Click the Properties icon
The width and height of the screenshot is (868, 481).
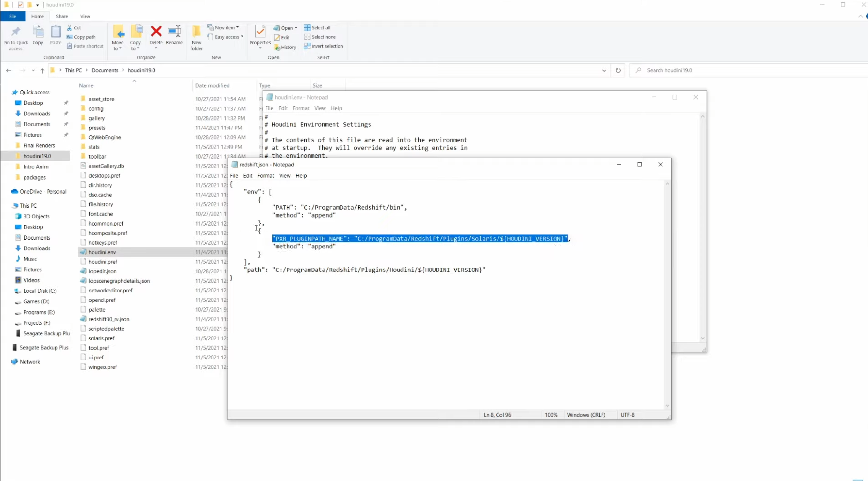[x=260, y=31]
